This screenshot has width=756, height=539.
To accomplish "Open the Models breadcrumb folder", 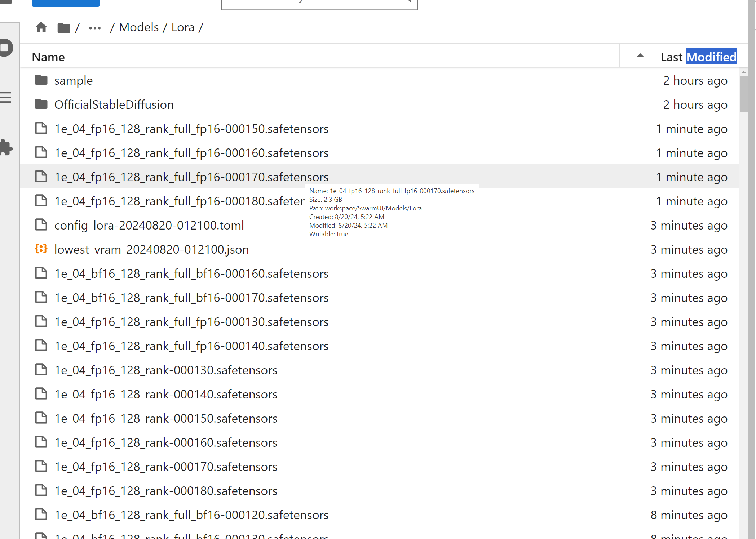I will coord(139,27).
